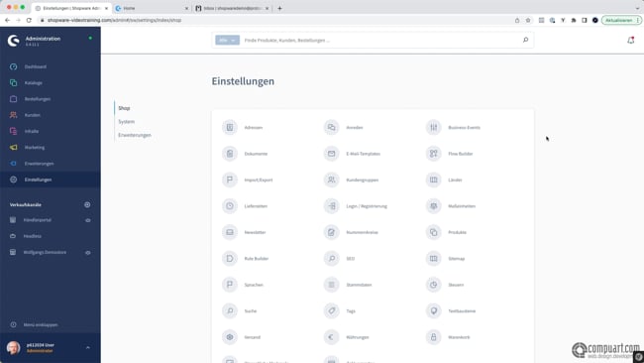Switch to the Shop settings tab
The width and height of the screenshot is (644, 363).
coord(124,108)
